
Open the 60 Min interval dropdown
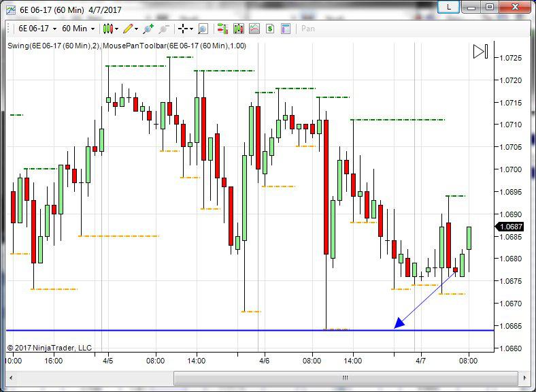(78, 29)
